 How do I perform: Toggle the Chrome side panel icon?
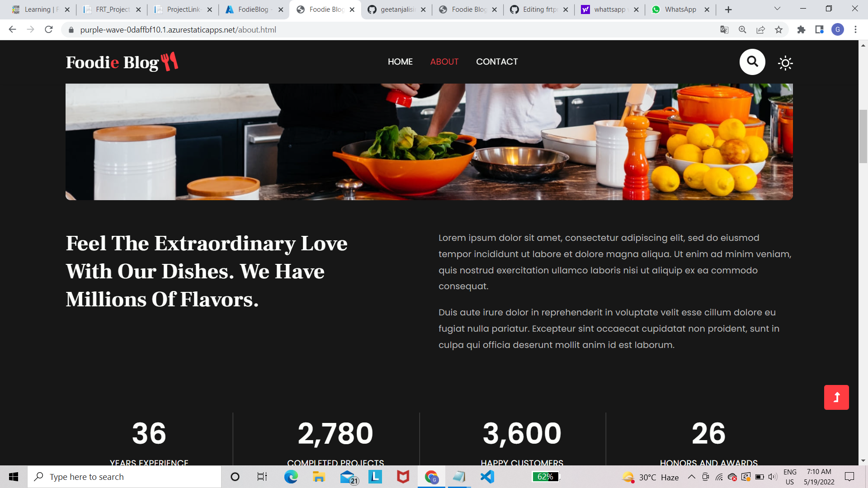coord(819,30)
